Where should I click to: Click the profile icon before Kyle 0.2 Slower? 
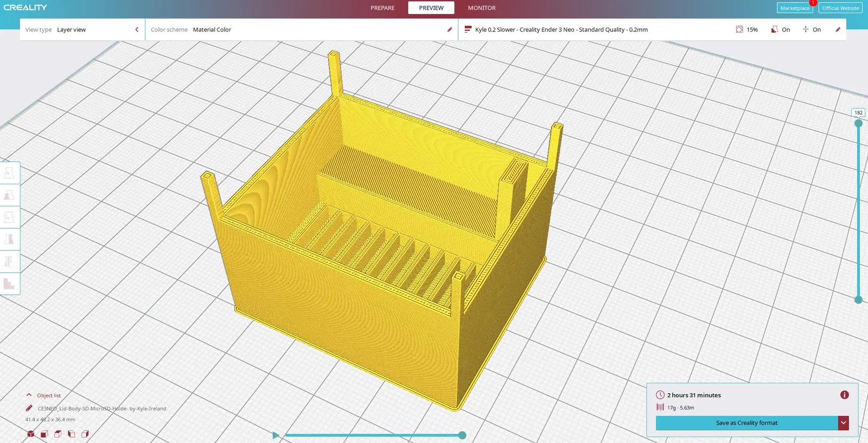click(468, 29)
